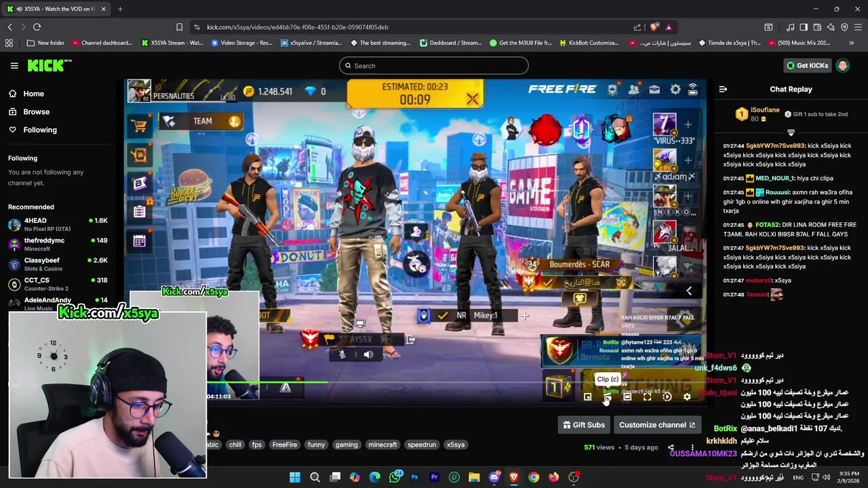Select the FreeFire tag
The image size is (868, 488).
[x=285, y=445]
